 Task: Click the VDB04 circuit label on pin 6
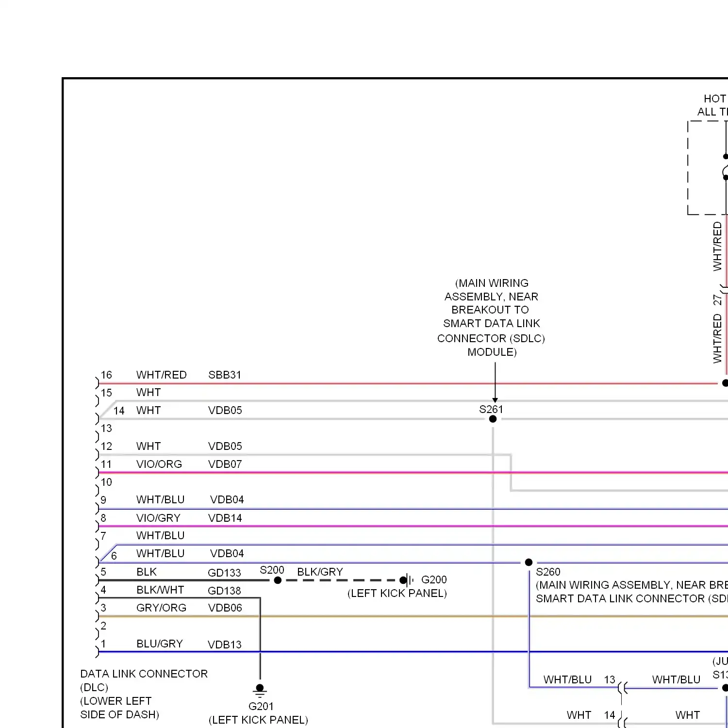coord(227,553)
